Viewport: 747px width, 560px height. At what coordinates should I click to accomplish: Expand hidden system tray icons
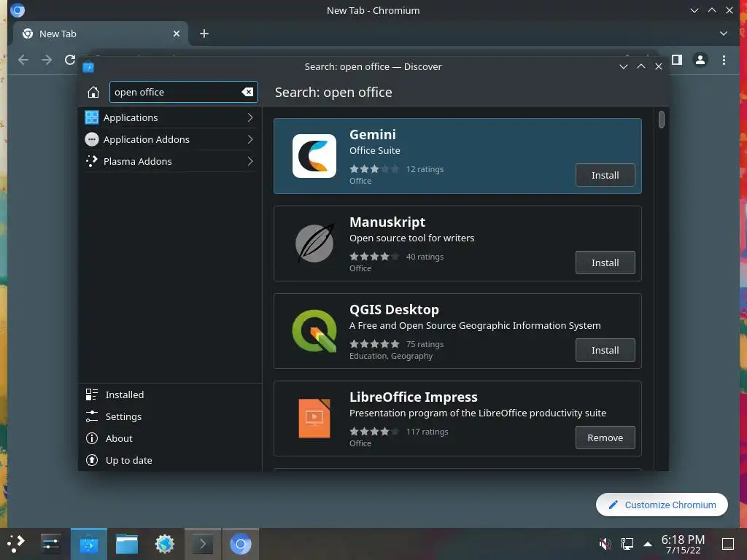click(648, 543)
